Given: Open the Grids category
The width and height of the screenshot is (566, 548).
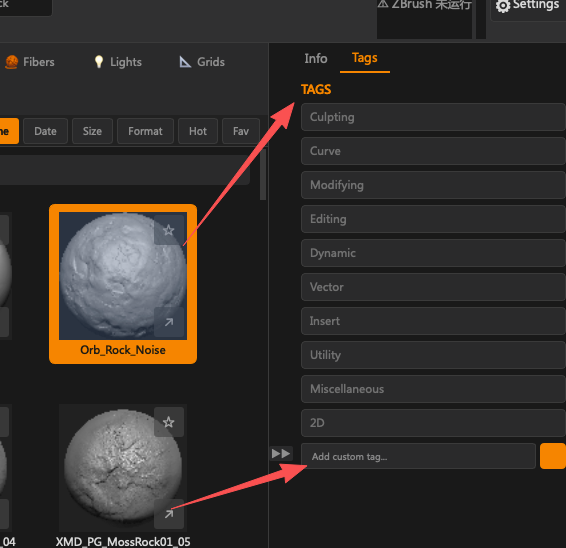Looking at the screenshot, I should (x=202, y=62).
